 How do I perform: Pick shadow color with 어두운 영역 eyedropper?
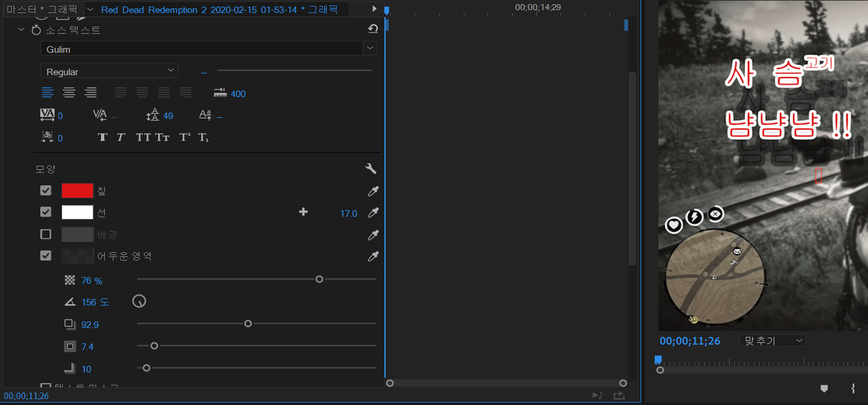[373, 256]
